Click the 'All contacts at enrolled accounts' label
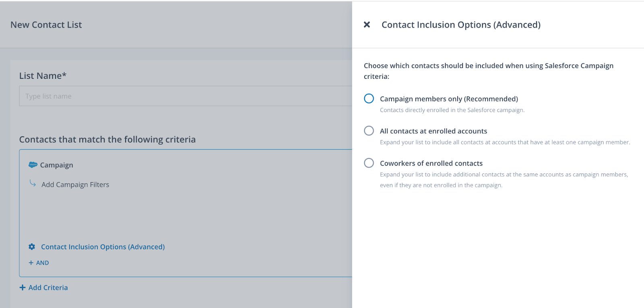 point(433,131)
